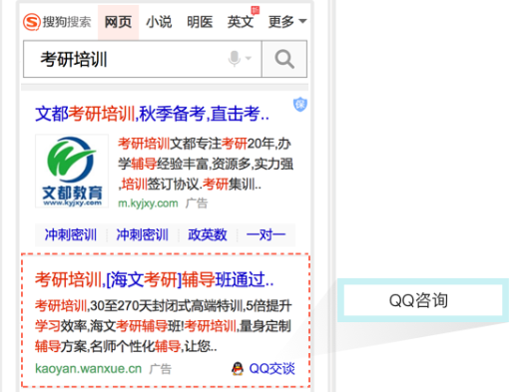Open the 文都考研培训 result title

pos(152,114)
